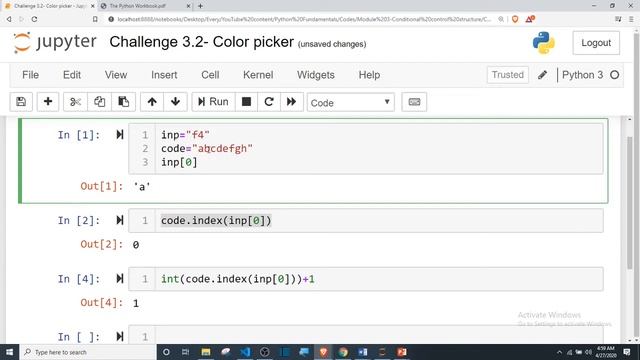The width and height of the screenshot is (640, 360).
Task: Open the Help menu
Action: 369,75
